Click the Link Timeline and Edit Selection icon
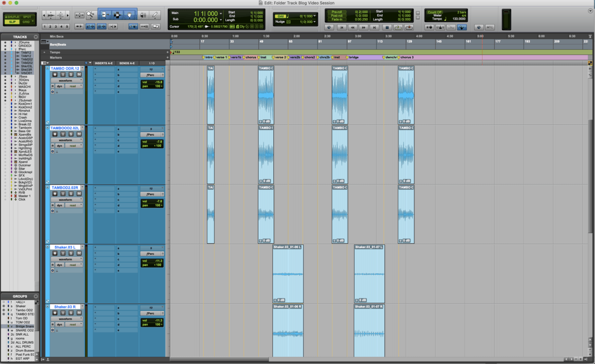Screen dimensions: 595x364 [x=101, y=26]
